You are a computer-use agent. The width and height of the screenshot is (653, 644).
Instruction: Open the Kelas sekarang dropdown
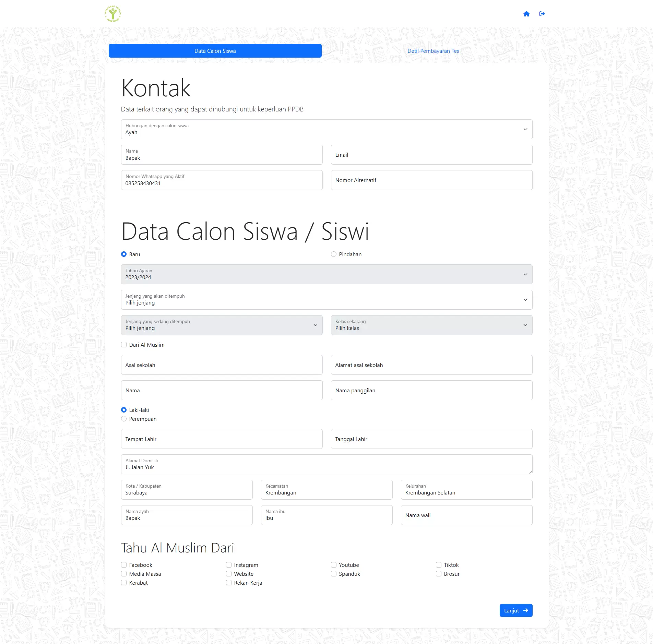(431, 325)
